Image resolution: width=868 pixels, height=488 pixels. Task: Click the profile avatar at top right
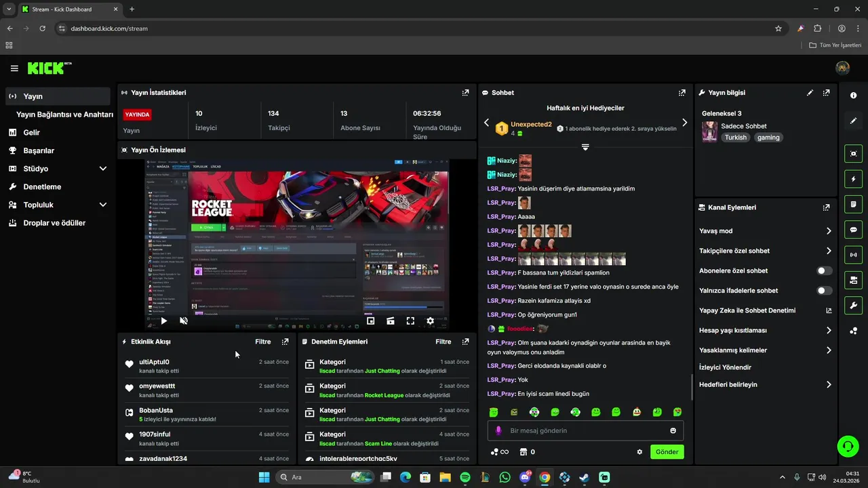(x=843, y=68)
